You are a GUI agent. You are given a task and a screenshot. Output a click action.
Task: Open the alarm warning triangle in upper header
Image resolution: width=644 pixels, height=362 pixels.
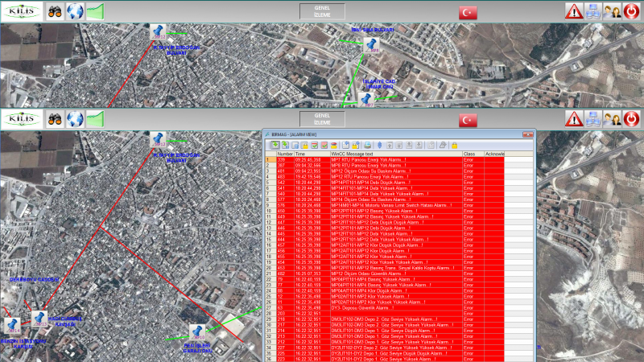(x=574, y=11)
